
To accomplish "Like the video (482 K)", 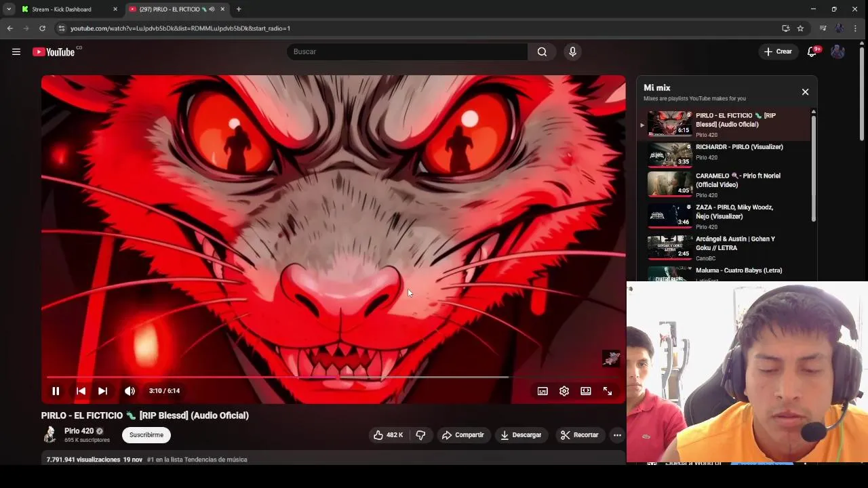I will [x=388, y=435].
